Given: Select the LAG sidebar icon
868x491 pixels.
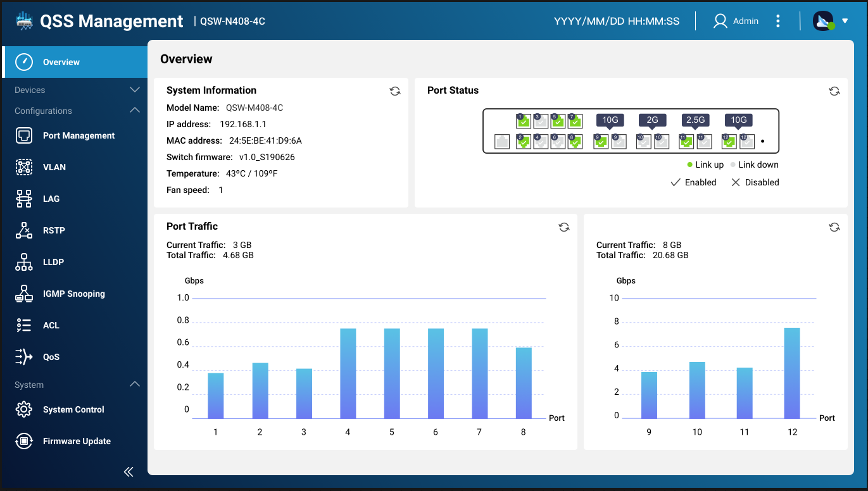Looking at the screenshot, I should coord(23,199).
